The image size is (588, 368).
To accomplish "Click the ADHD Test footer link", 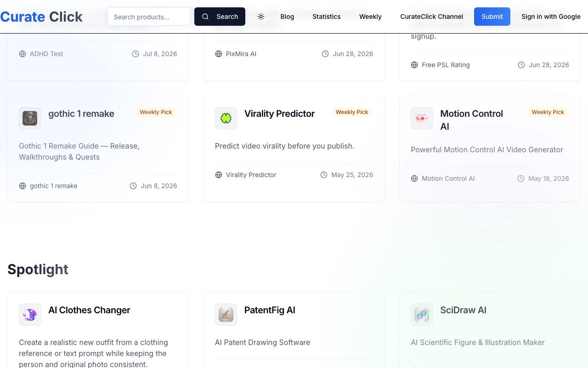I will [46, 54].
